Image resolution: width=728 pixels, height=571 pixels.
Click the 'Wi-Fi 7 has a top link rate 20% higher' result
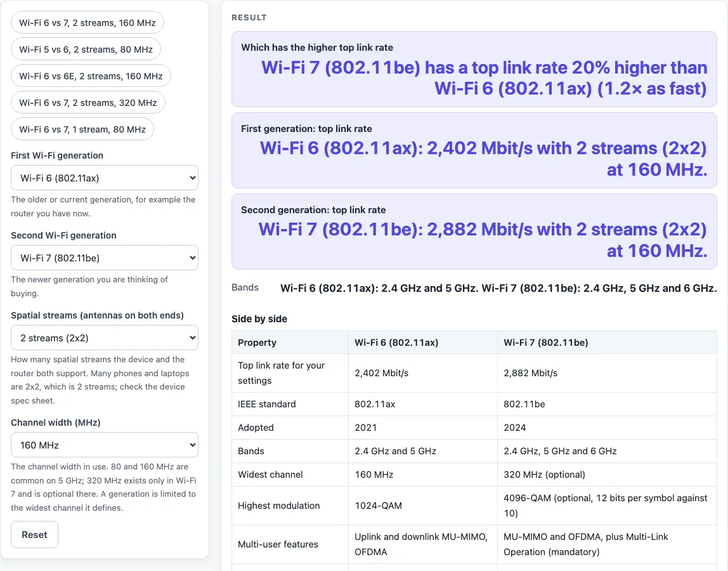click(x=484, y=78)
